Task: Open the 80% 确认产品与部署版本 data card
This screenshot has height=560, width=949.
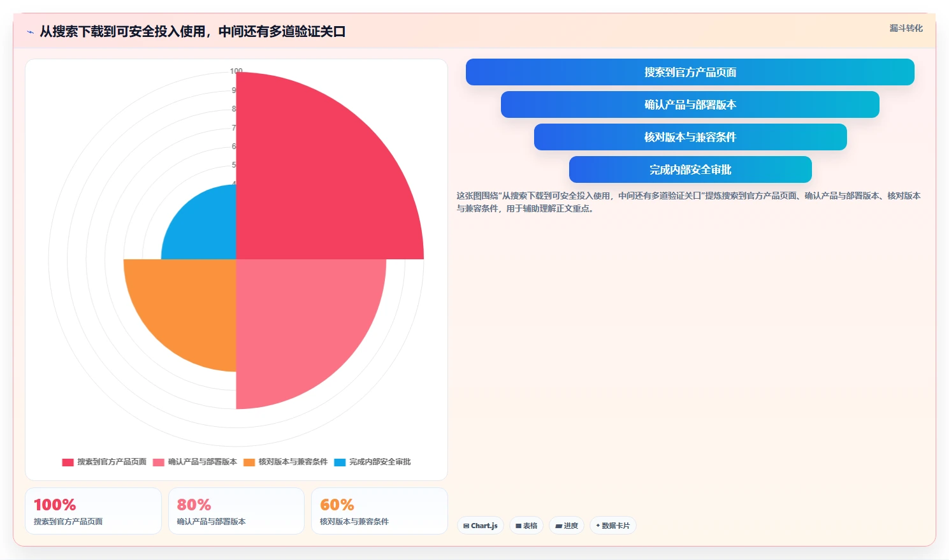Action: coord(236,511)
